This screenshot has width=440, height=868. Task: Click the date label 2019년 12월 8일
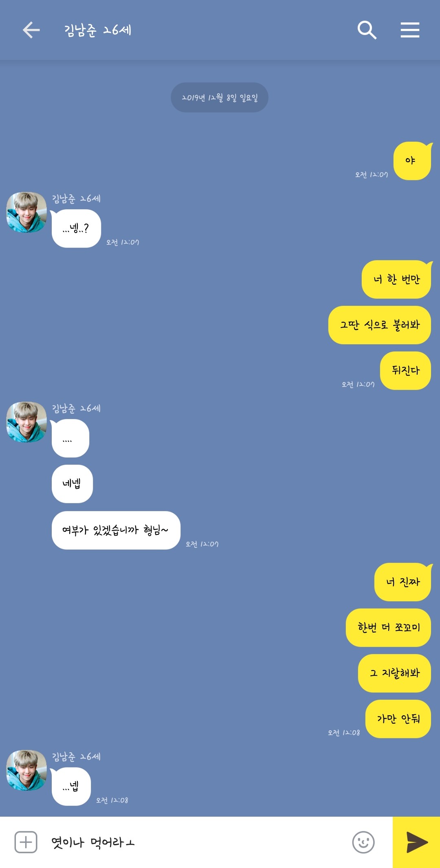point(220,97)
